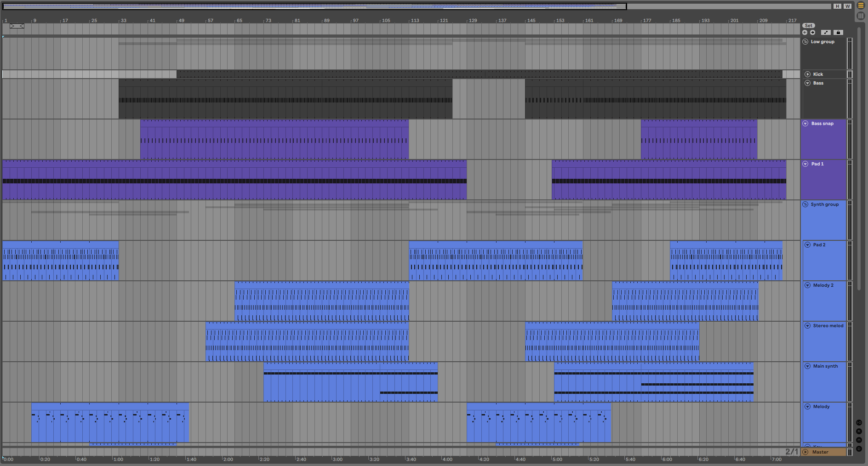868x466 pixels.
Task: Select the first Stereo melody clip
Action: [x=307, y=341]
